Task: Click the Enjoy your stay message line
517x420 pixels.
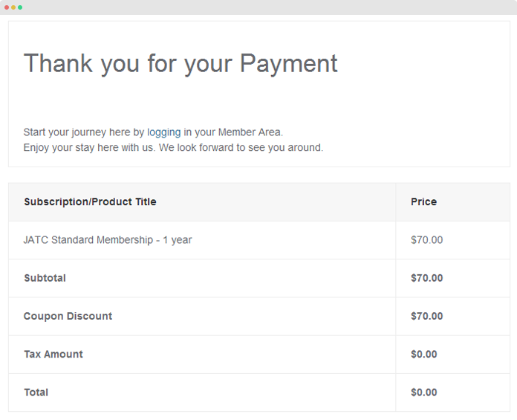Action: (x=173, y=147)
